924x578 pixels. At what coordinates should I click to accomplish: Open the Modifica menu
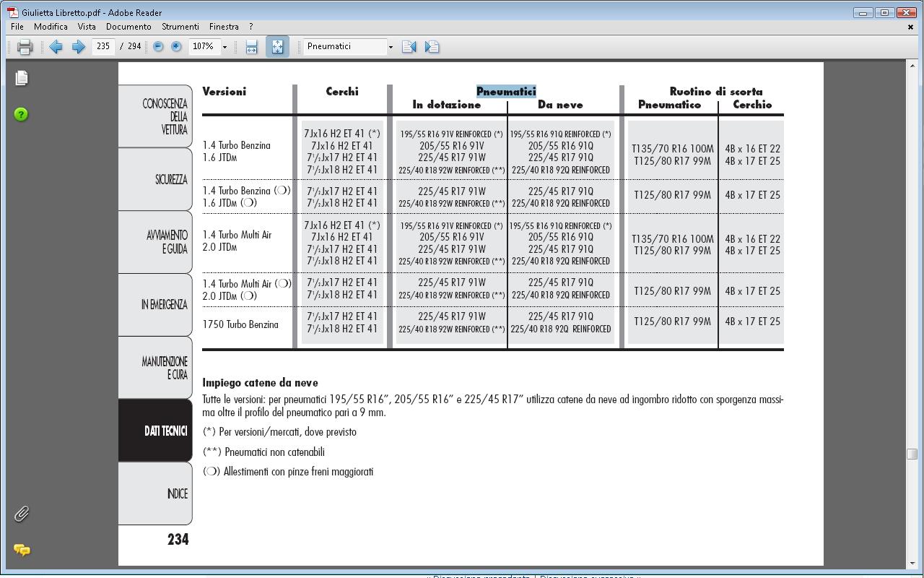click(51, 27)
